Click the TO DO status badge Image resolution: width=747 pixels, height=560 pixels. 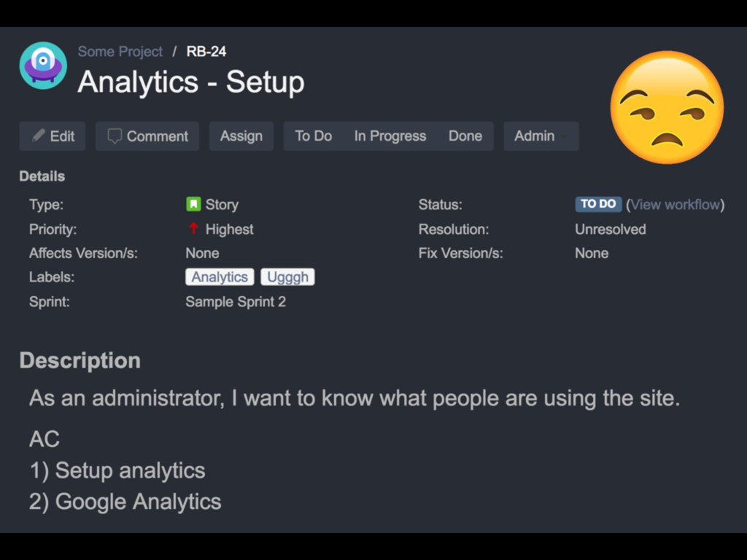[x=598, y=204]
